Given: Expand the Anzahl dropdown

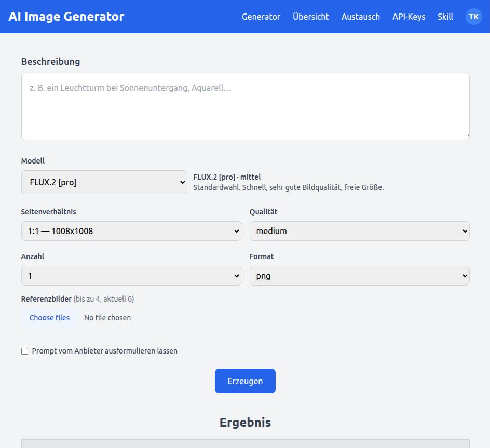Looking at the screenshot, I should pos(131,276).
